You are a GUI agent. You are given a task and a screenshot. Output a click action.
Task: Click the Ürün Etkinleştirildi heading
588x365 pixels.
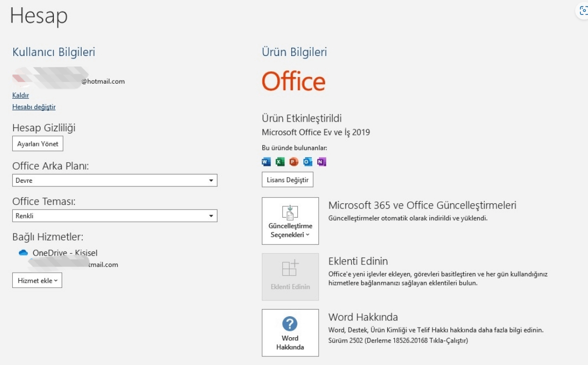tap(301, 119)
